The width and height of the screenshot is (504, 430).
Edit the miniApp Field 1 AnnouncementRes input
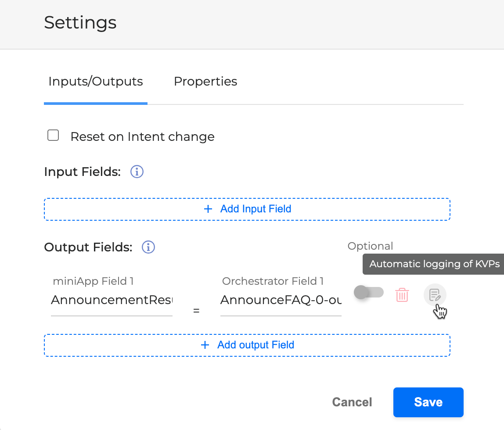(112, 300)
